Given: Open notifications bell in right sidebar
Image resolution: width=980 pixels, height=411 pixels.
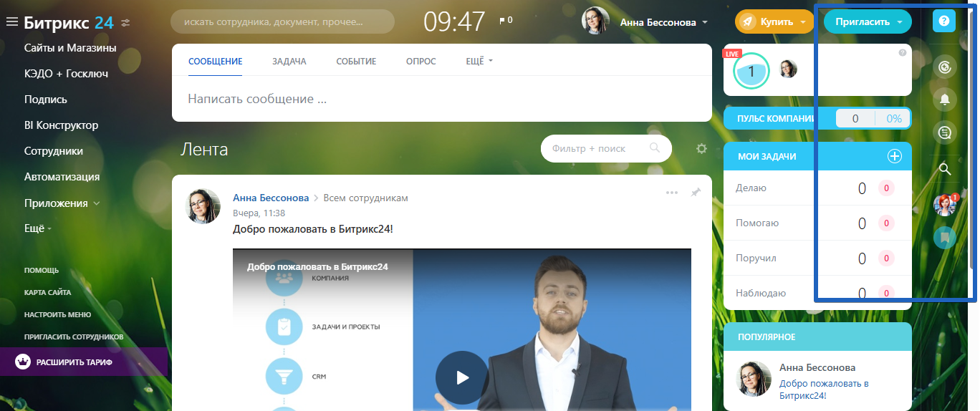Looking at the screenshot, I should point(945,100).
